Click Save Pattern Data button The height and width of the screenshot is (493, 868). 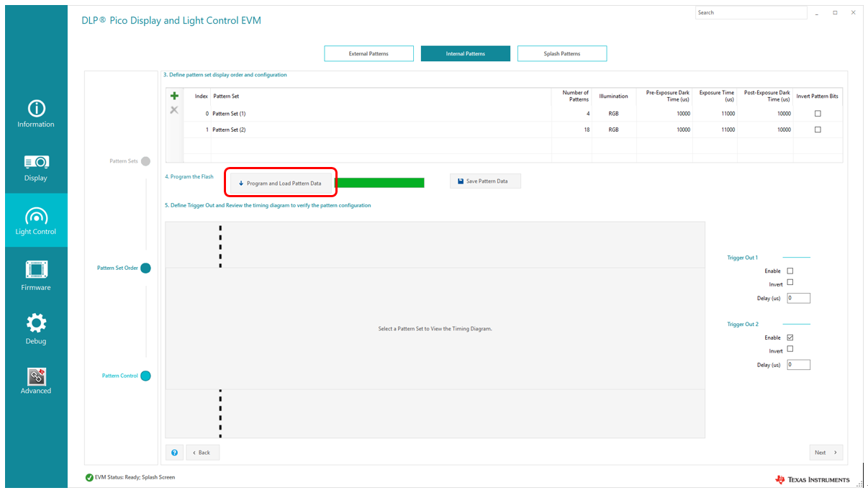click(485, 181)
